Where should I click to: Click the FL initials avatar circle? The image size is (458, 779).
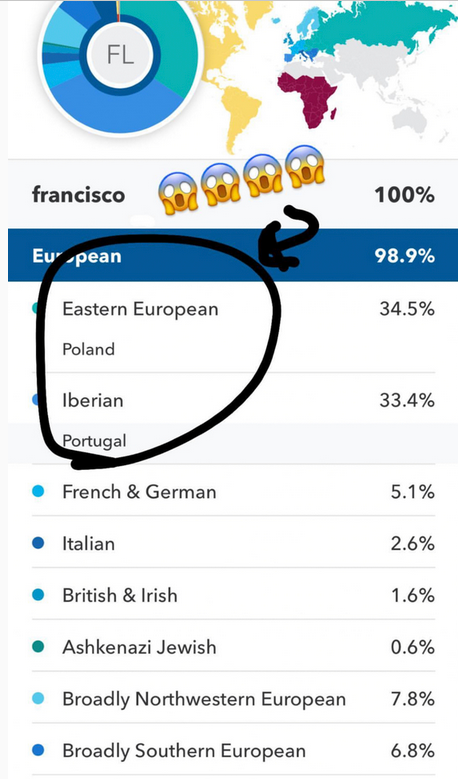pyautogui.click(x=120, y=54)
